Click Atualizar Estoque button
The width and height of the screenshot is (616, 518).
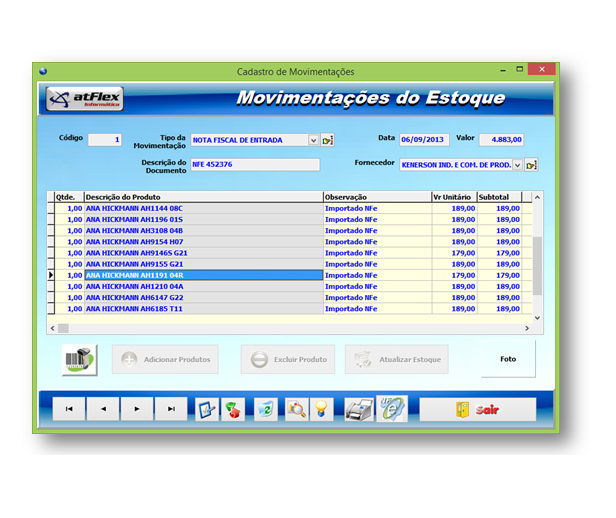click(x=397, y=359)
